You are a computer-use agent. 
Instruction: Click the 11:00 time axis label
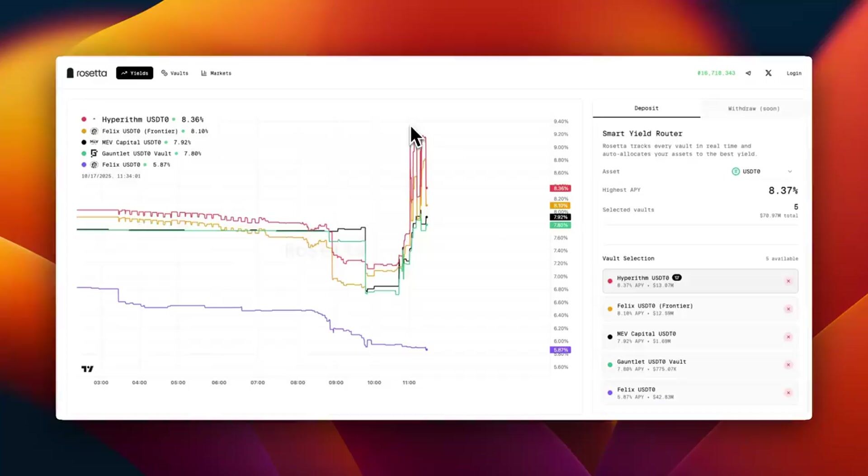coord(409,383)
